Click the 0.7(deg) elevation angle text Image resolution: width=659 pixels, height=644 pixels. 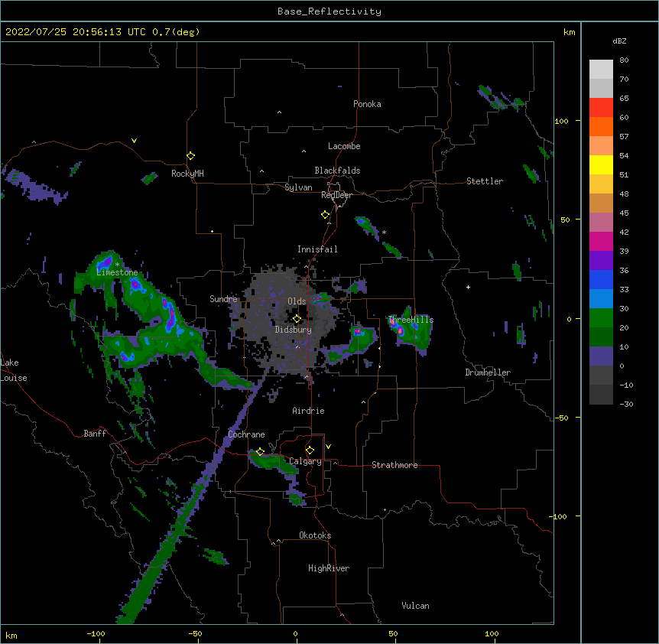coord(176,32)
